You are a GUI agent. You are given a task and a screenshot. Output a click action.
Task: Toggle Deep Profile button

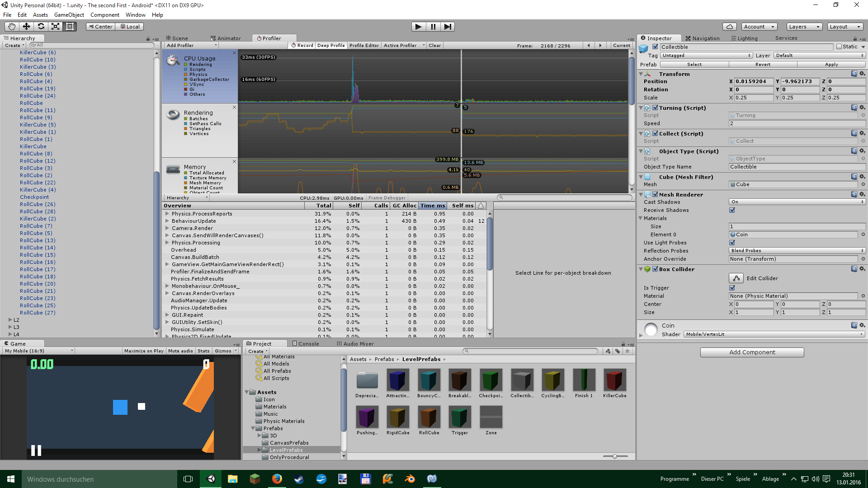point(331,45)
